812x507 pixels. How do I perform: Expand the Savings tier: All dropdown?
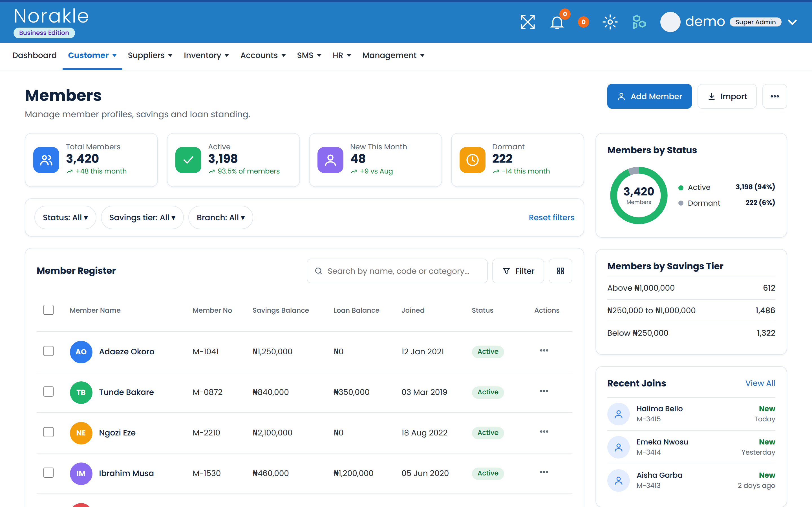tap(142, 218)
